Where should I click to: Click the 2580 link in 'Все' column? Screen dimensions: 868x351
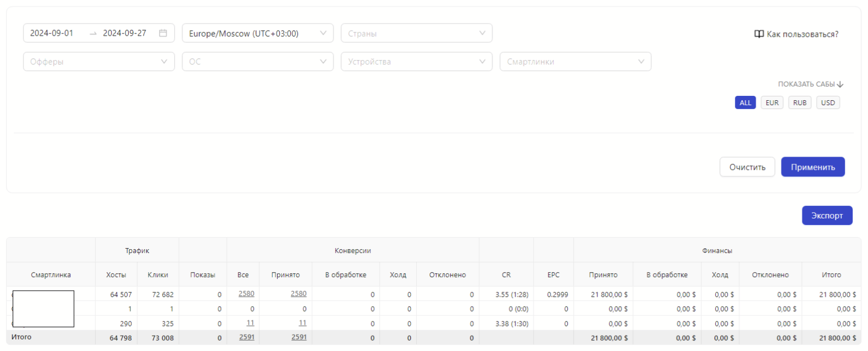(x=246, y=294)
